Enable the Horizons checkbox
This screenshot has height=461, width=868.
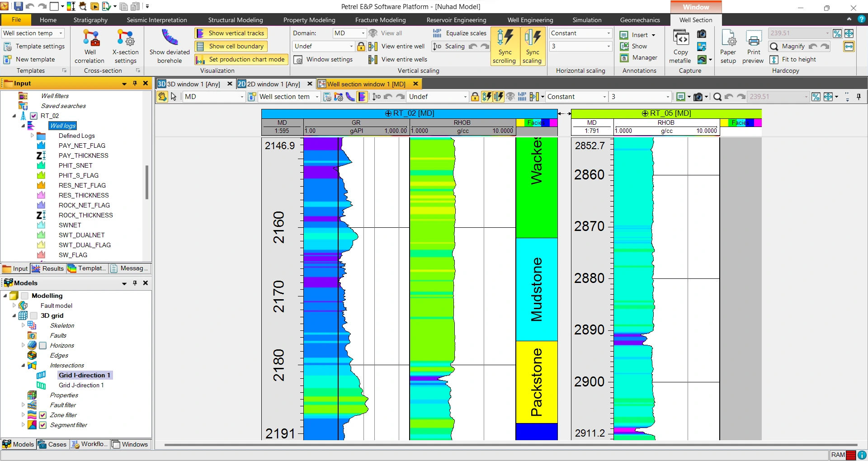[x=43, y=345]
